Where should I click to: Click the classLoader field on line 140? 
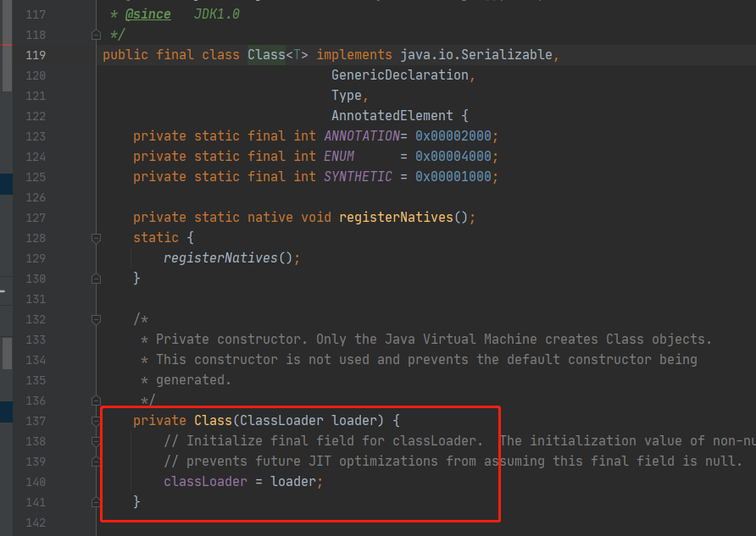(205, 482)
